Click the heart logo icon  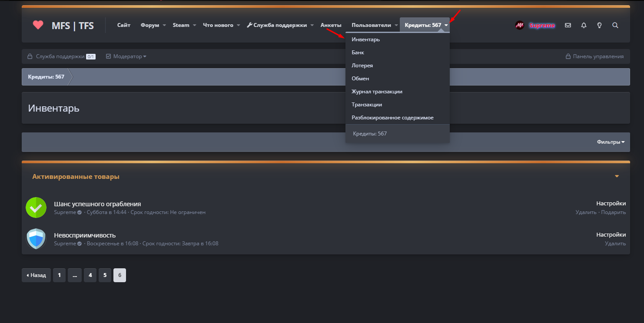38,25
